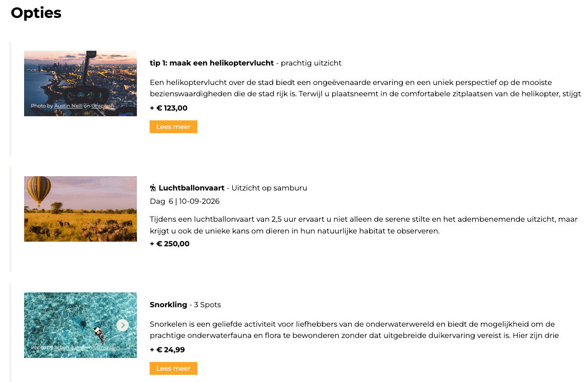The image size is (588, 382).
Task: Expand Snorkling description with Lees meer
Action: (x=173, y=369)
